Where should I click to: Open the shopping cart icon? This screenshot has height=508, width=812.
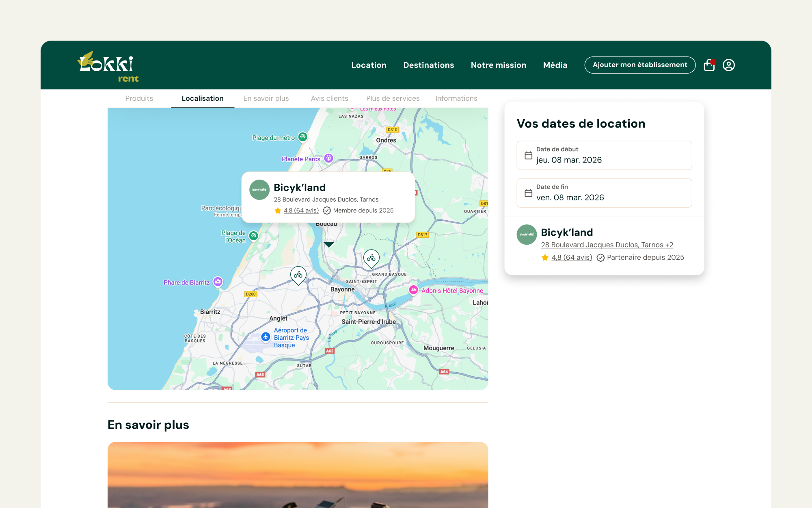pos(709,65)
